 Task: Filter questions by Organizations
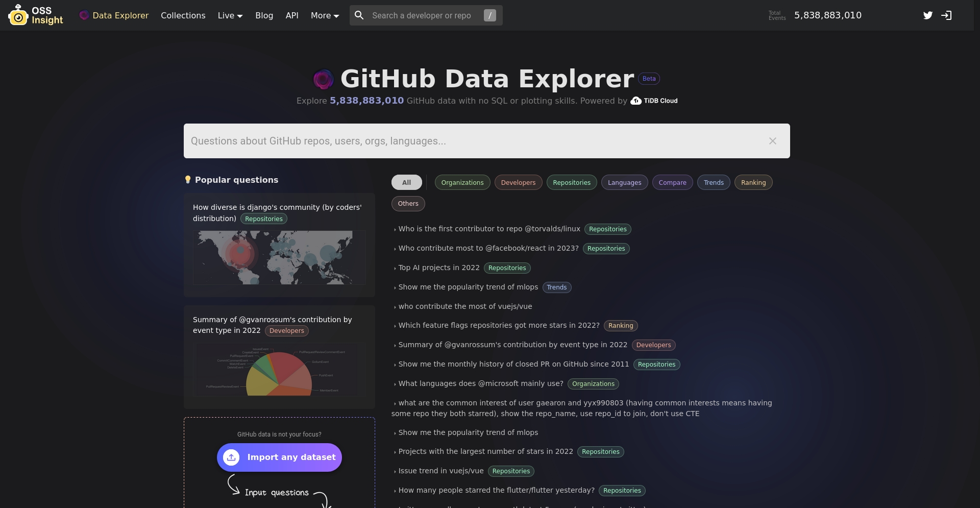pos(462,182)
